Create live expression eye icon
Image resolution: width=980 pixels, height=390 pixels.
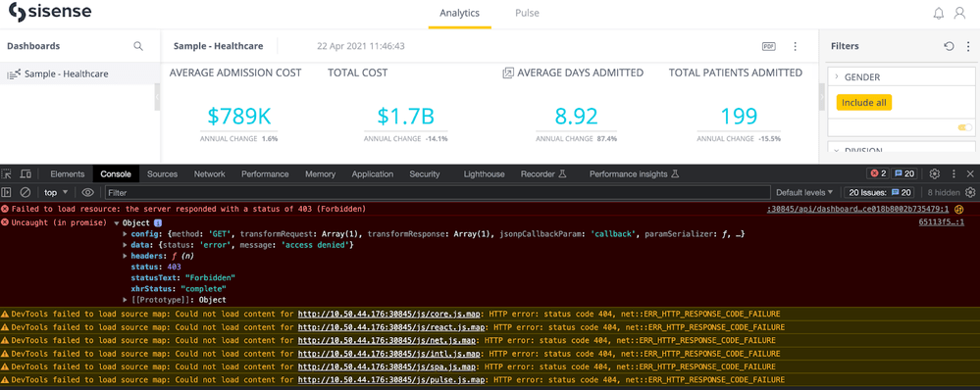click(x=87, y=193)
